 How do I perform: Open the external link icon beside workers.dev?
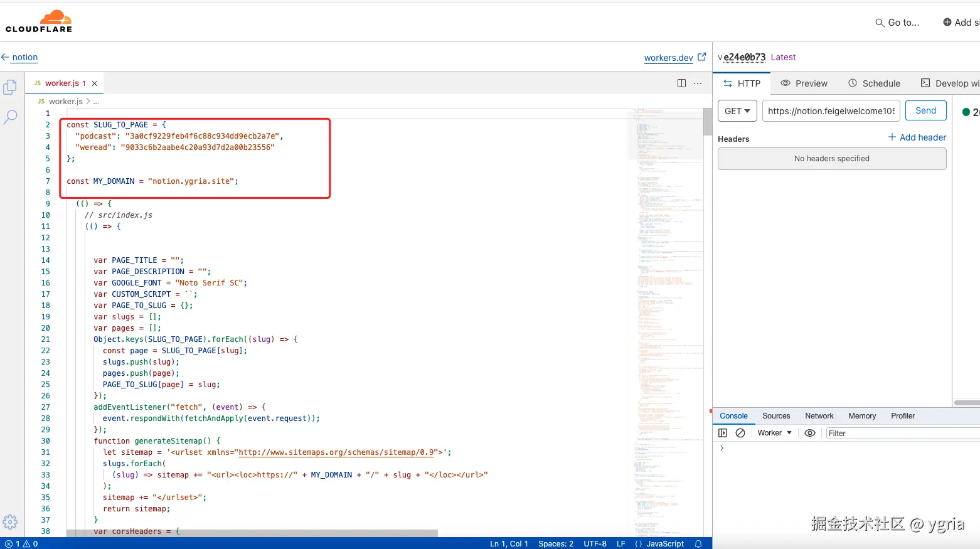coord(702,56)
